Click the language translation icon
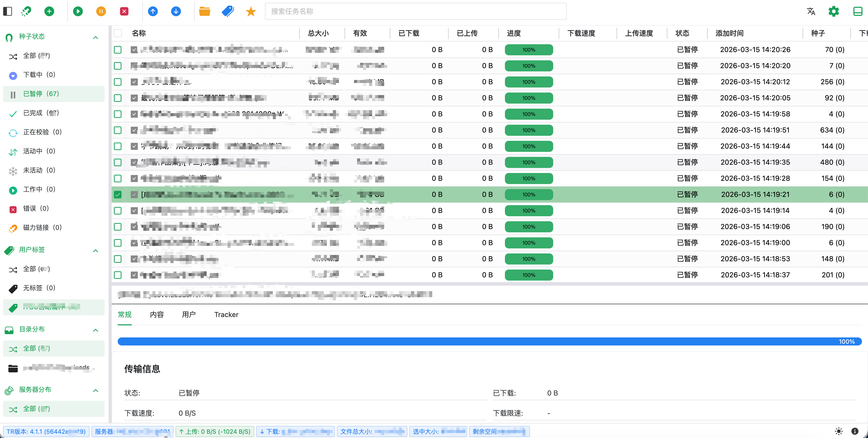Image resolution: width=868 pixels, height=438 pixels. point(811,11)
